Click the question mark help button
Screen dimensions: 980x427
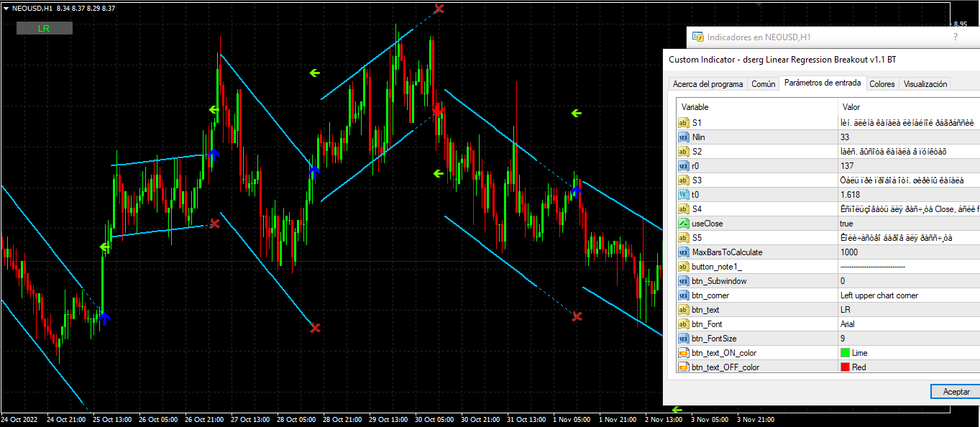(x=956, y=37)
